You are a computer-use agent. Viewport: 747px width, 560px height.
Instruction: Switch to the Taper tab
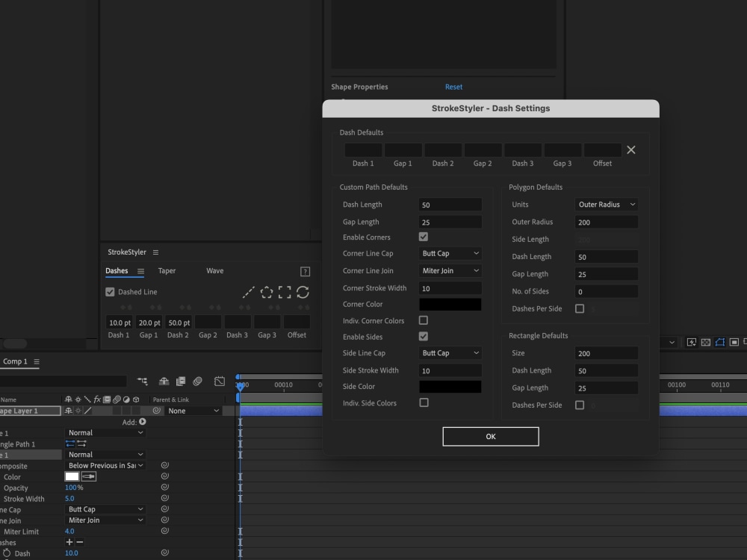click(167, 271)
